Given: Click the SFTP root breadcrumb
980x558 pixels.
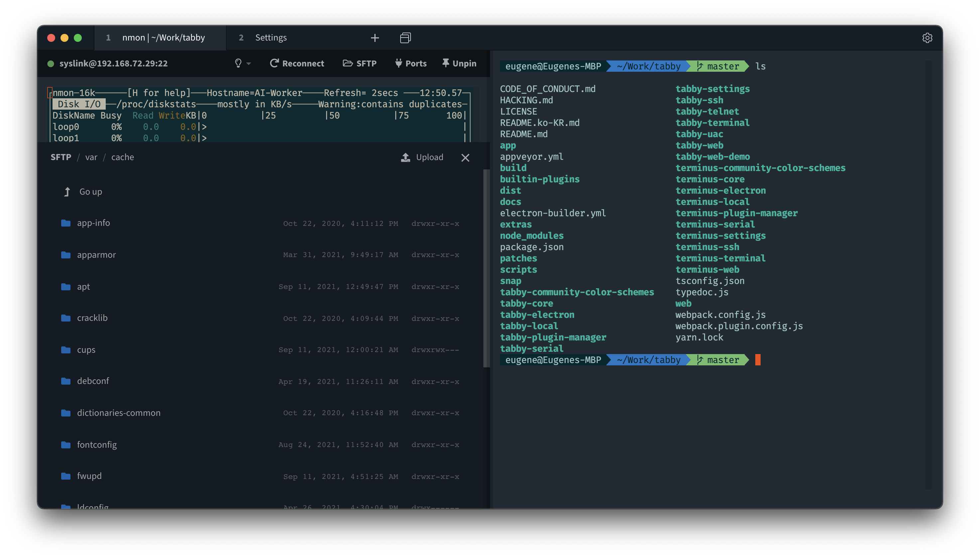Looking at the screenshot, I should pyautogui.click(x=61, y=157).
